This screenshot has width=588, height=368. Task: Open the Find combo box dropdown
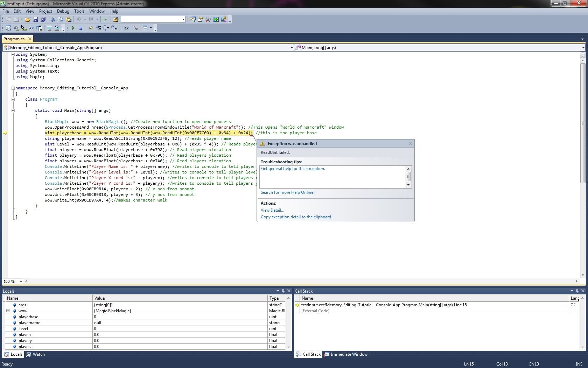pos(183,19)
